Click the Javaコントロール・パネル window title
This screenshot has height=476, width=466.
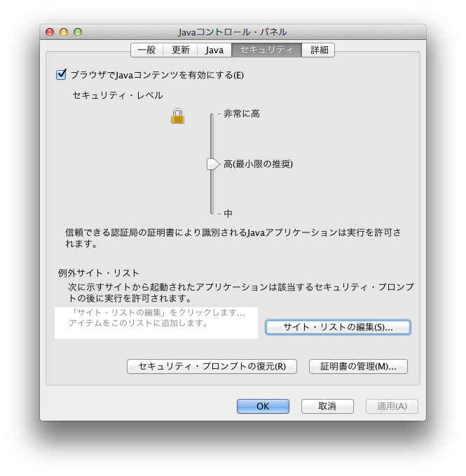233,32
